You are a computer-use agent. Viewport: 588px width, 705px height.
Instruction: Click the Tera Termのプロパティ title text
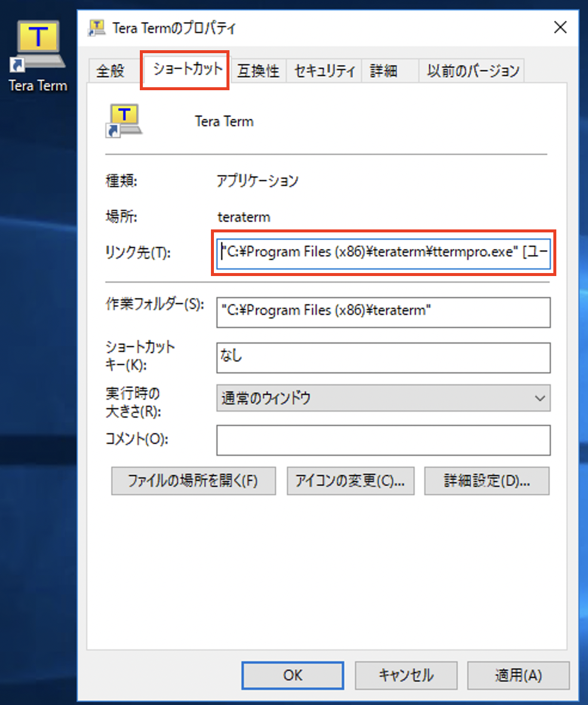point(174,28)
